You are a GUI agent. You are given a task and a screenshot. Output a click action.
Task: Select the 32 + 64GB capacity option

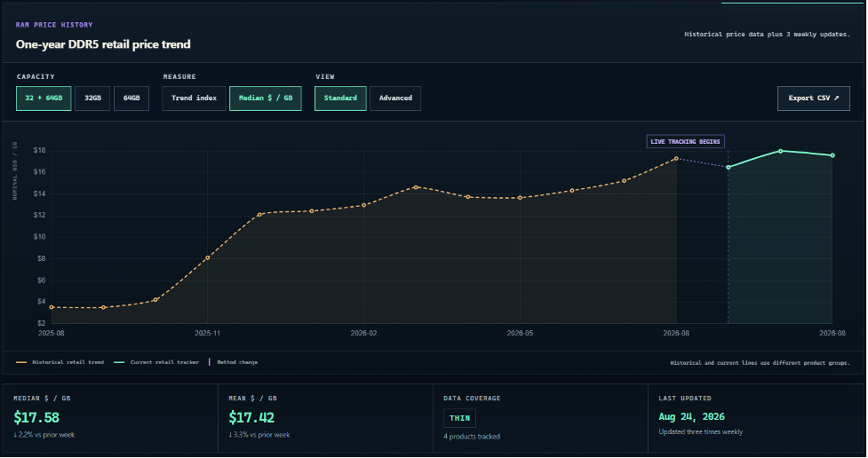pos(44,99)
